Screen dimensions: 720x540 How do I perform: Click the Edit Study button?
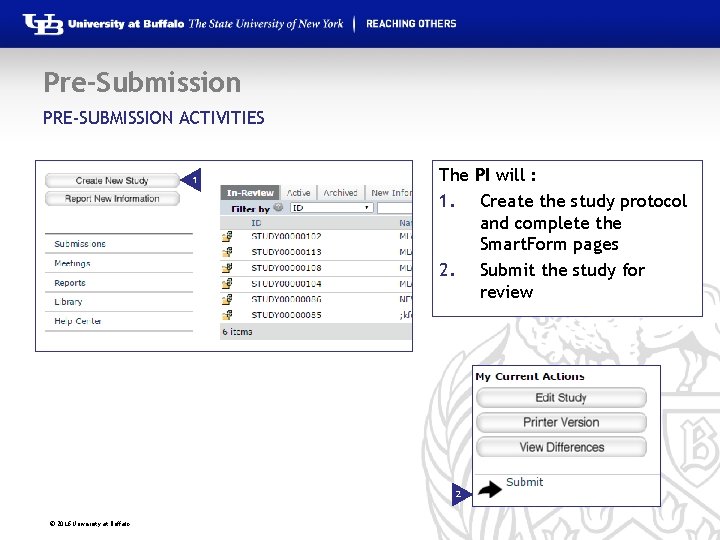(561, 398)
